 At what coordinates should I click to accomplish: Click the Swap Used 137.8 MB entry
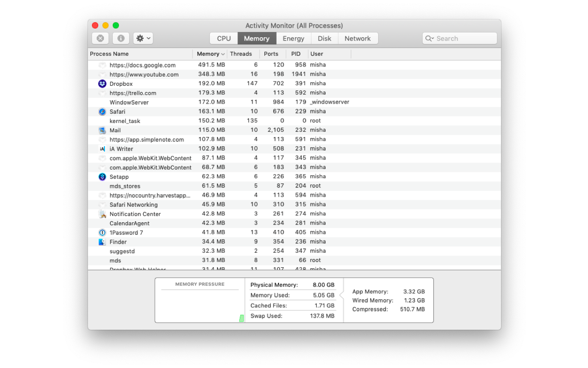pyautogui.click(x=292, y=316)
